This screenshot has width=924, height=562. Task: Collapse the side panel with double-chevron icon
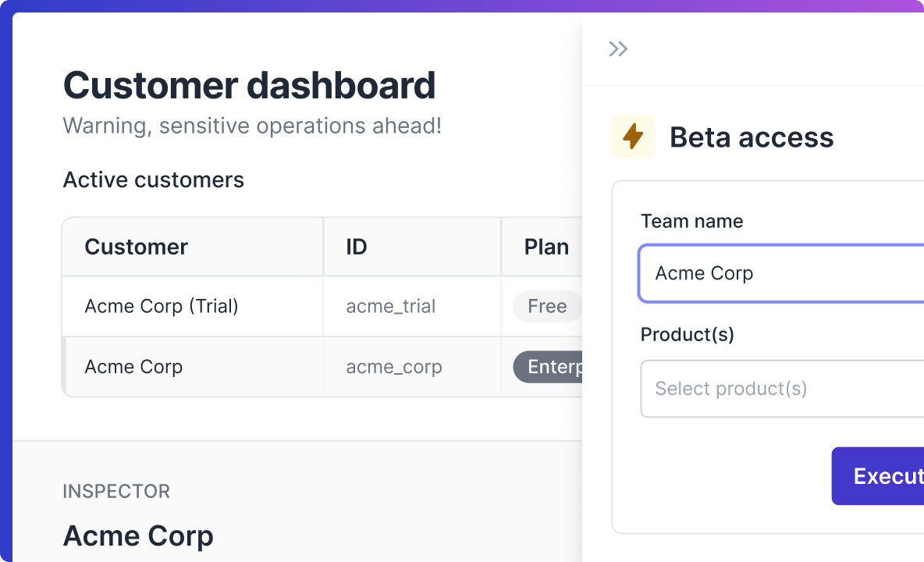point(618,49)
